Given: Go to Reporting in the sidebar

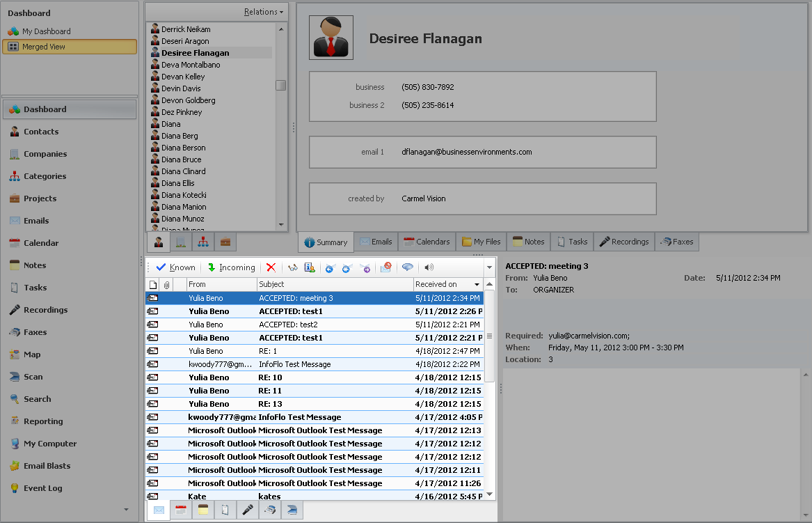Looking at the screenshot, I should 43,421.
